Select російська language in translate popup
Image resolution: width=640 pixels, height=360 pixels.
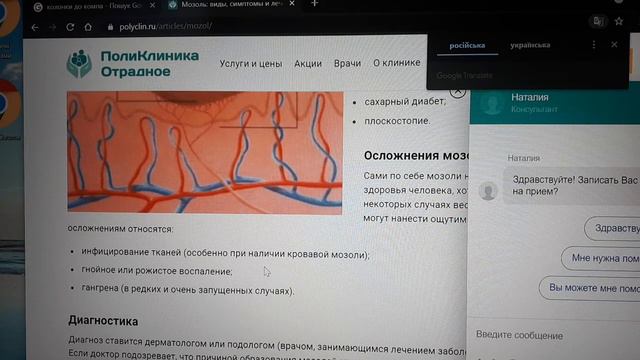(x=467, y=45)
